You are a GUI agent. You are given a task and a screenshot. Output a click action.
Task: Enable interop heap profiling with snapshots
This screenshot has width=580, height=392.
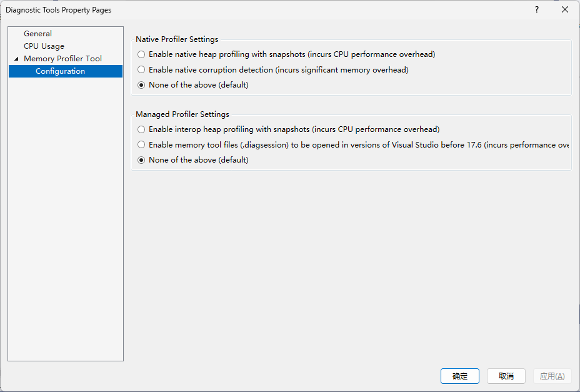142,129
